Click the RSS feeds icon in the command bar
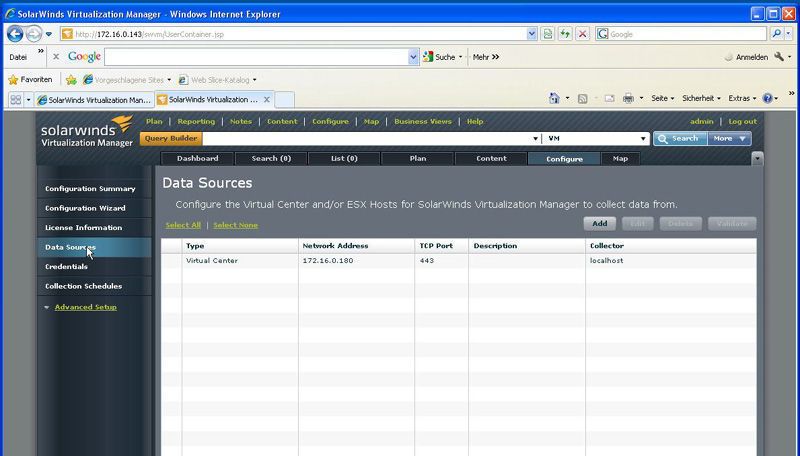Viewport: 800px width, 456px height. click(x=583, y=98)
